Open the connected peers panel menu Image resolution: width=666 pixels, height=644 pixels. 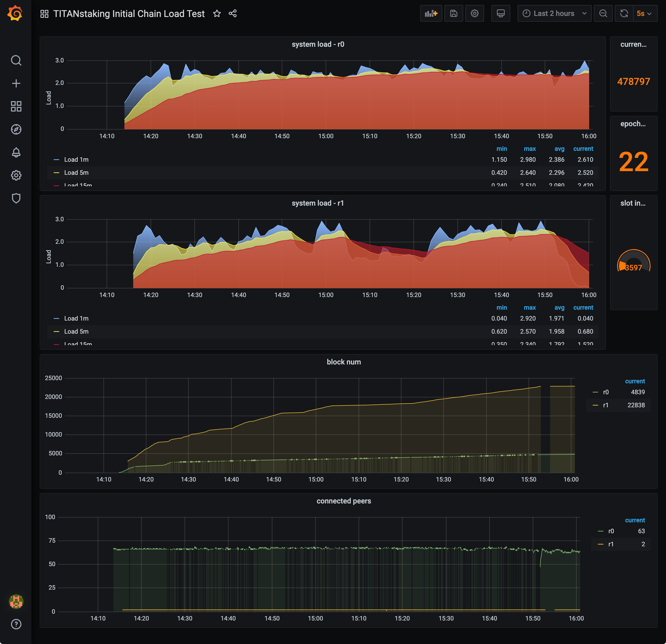[x=343, y=501]
